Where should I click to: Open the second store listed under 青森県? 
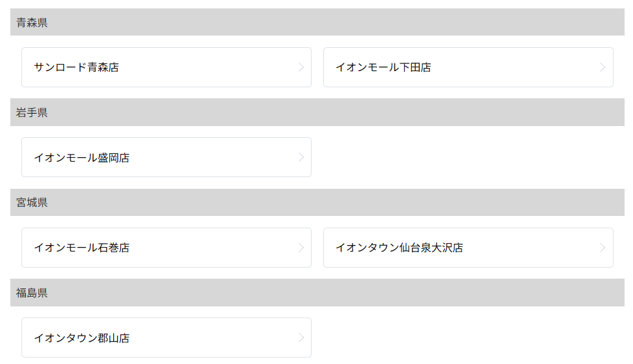(468, 67)
